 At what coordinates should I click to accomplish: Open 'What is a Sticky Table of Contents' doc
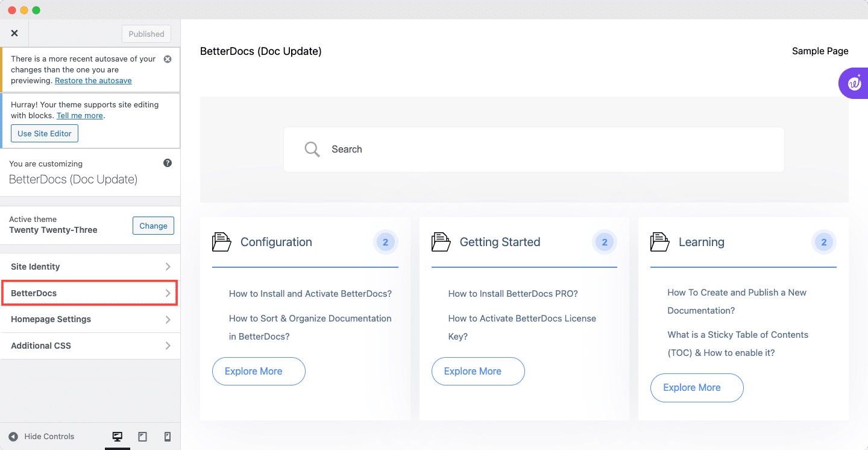pos(738,343)
